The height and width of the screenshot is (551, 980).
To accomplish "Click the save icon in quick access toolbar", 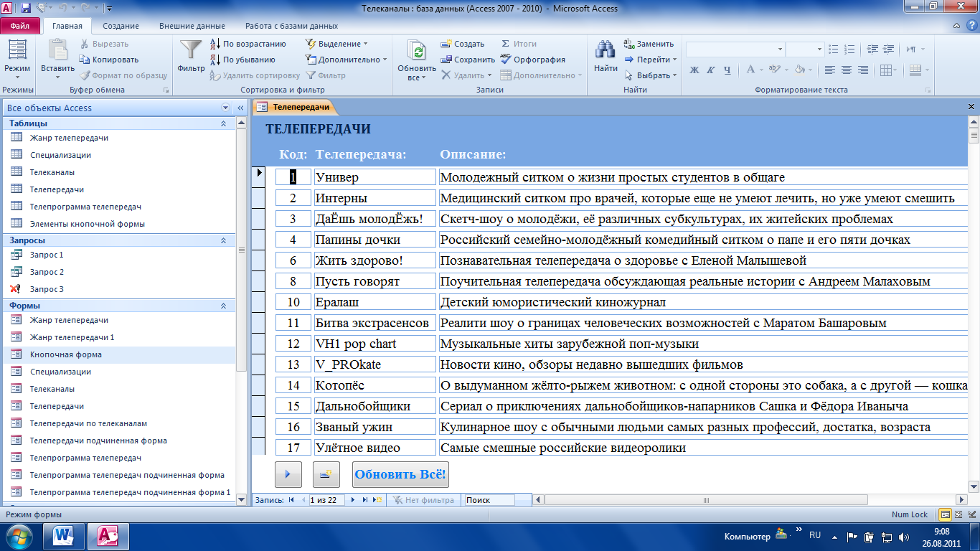I will pyautogui.click(x=26, y=9).
